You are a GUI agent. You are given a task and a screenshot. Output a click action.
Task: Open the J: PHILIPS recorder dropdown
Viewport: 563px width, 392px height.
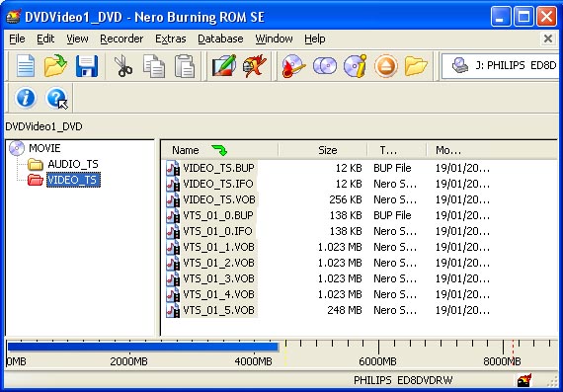(x=501, y=65)
